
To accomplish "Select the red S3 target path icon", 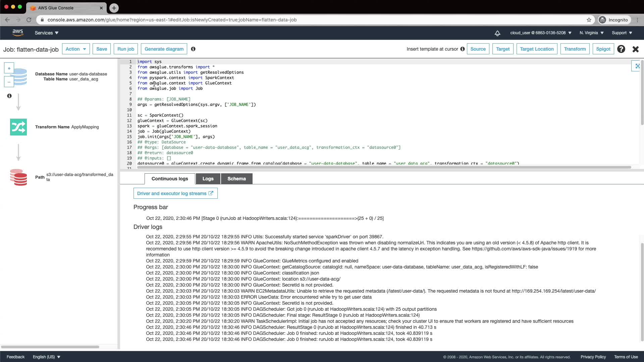I will [x=18, y=177].
